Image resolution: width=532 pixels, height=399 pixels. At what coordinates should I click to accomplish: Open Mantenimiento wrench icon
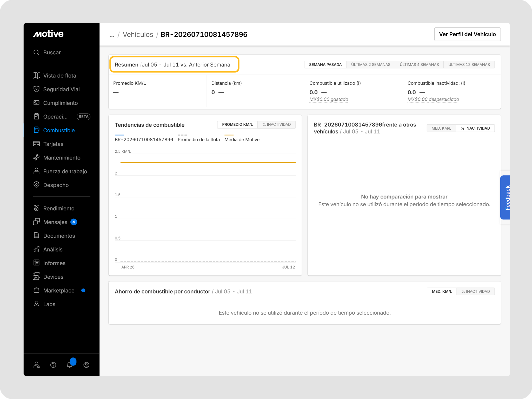pos(36,158)
